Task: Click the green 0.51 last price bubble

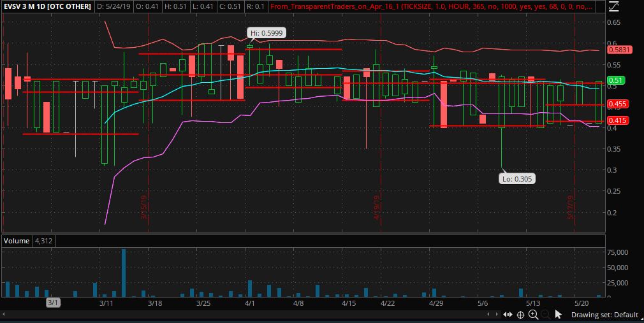Action: (x=616, y=80)
